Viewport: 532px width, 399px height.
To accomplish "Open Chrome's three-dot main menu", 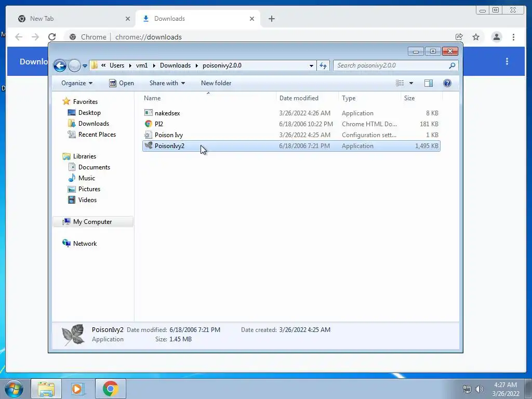I will coord(514,37).
